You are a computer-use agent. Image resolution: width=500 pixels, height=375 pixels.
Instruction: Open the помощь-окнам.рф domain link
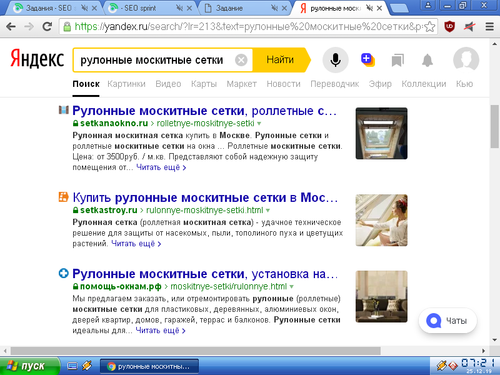[x=121, y=287]
